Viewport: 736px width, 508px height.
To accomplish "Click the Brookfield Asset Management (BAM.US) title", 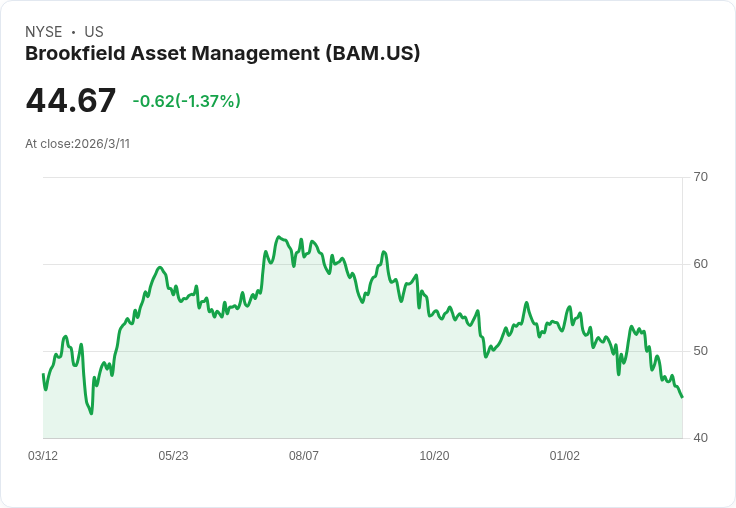I will (x=222, y=54).
